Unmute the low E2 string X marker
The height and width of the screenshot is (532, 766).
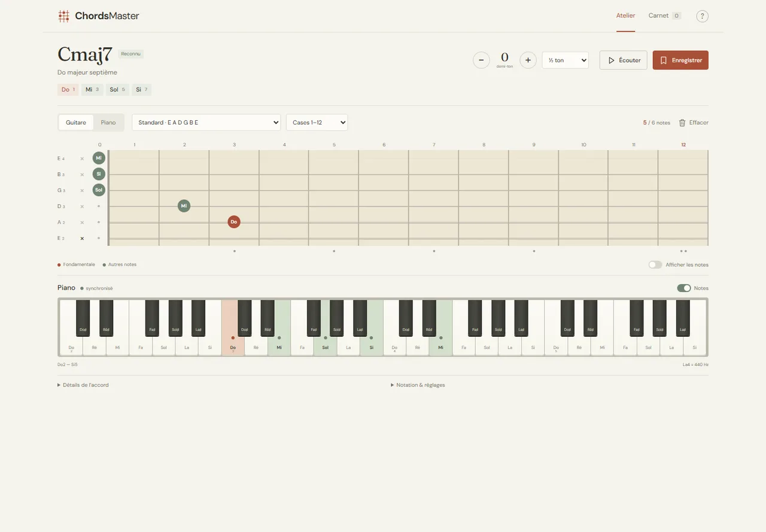[82, 238]
